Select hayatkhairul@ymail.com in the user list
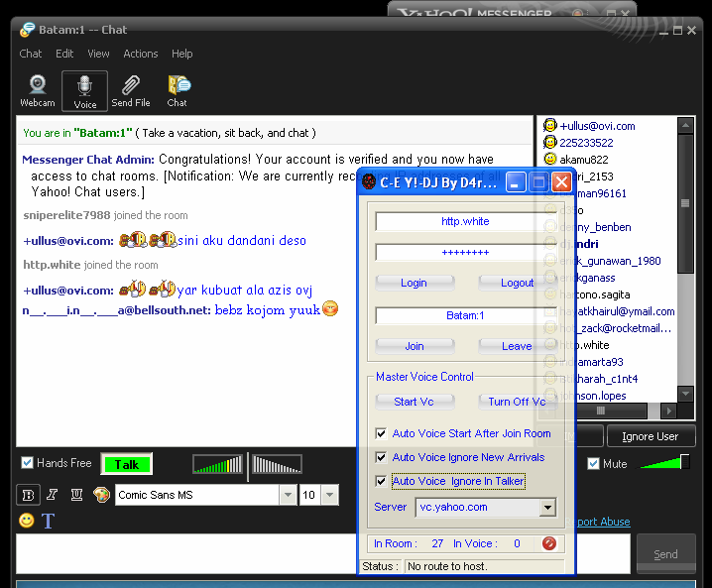Screen dimensions: 712x588 pos(617,311)
